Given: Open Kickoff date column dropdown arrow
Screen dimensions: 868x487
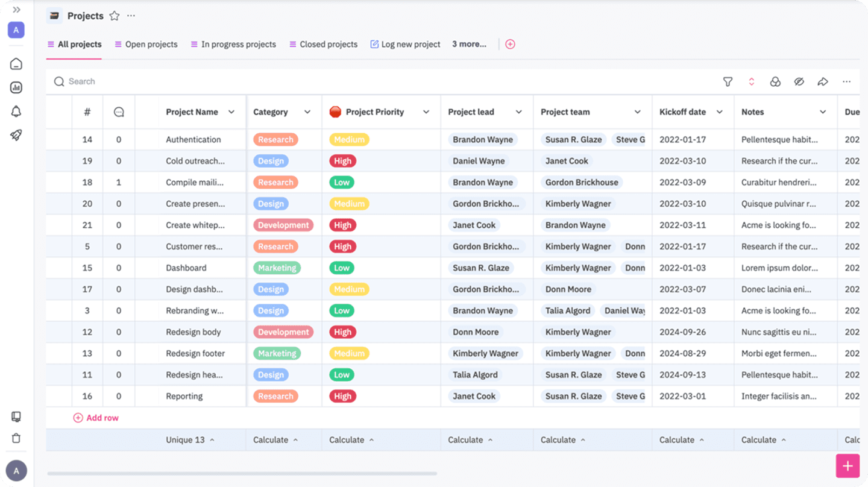Looking at the screenshot, I should tap(720, 112).
